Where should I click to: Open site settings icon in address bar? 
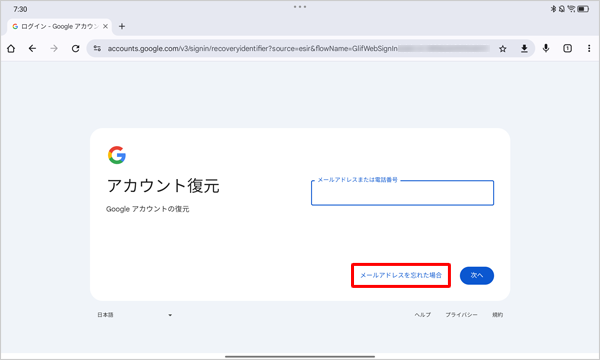coord(97,49)
